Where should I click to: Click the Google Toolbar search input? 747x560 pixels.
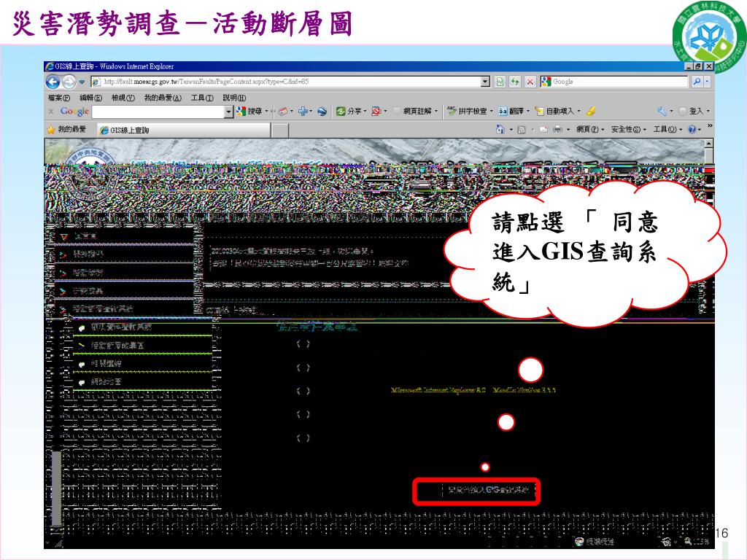click(158, 112)
